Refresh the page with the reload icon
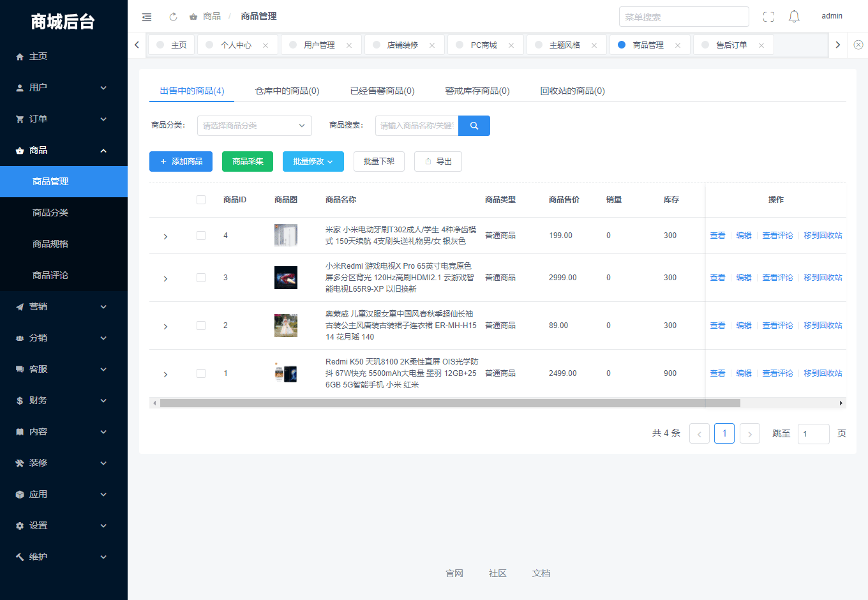 coord(173,17)
